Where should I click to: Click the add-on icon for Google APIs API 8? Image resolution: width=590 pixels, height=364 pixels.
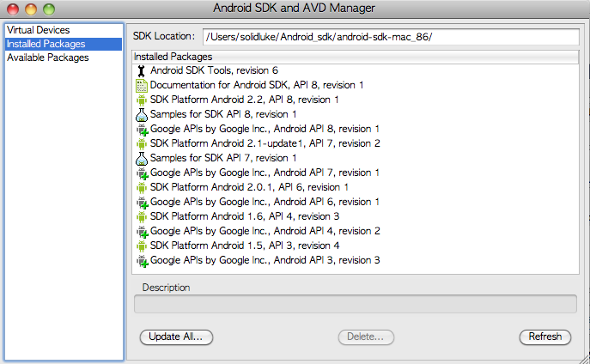pyautogui.click(x=142, y=130)
